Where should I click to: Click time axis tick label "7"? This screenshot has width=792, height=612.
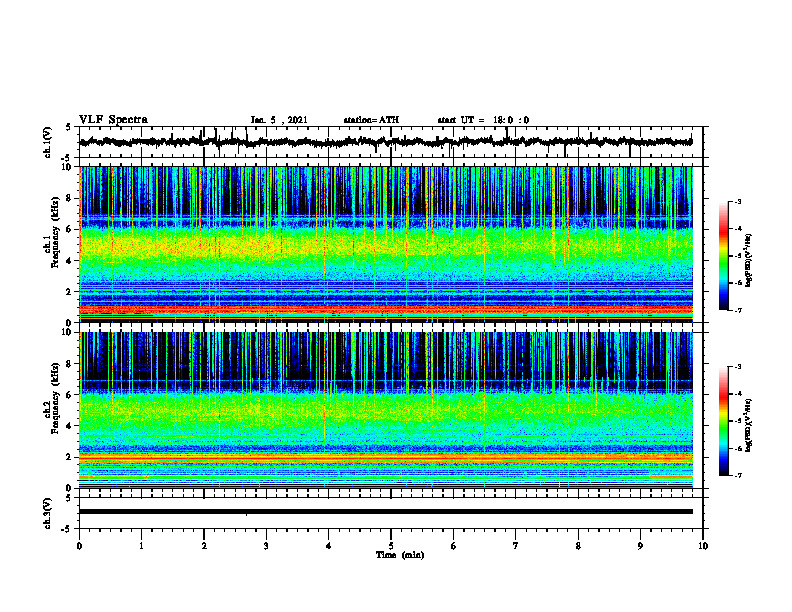[516, 546]
